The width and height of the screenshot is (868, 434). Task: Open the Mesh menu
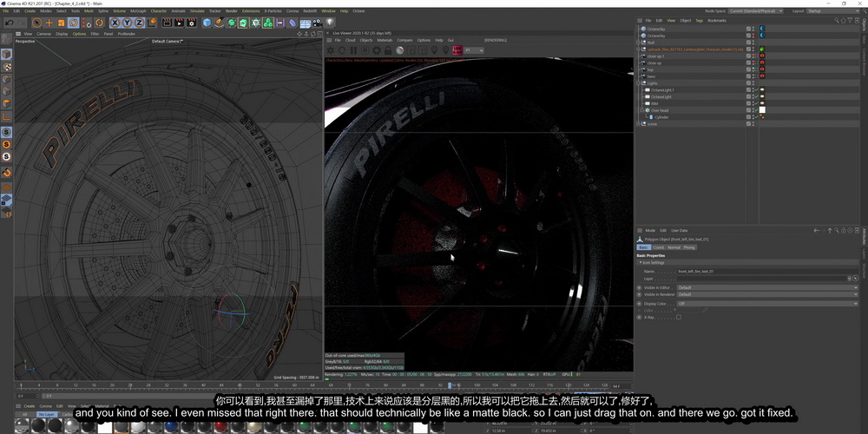(x=89, y=10)
